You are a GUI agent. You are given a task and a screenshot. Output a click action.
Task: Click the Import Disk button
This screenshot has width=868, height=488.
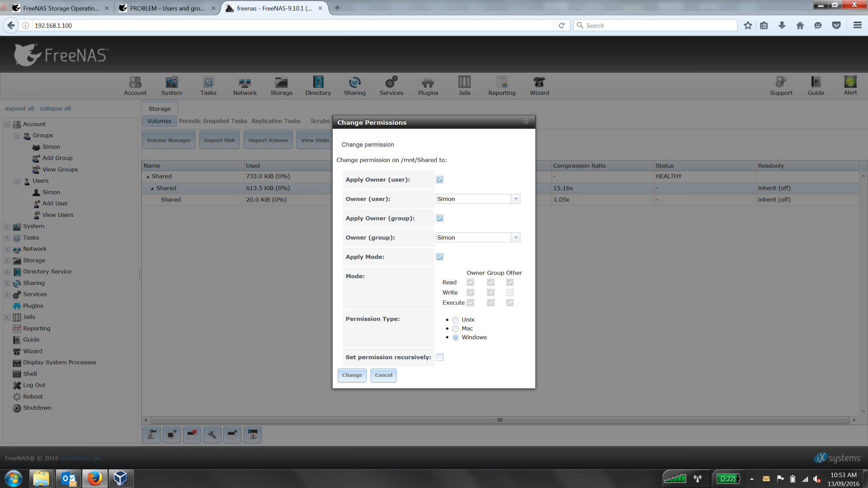point(219,140)
